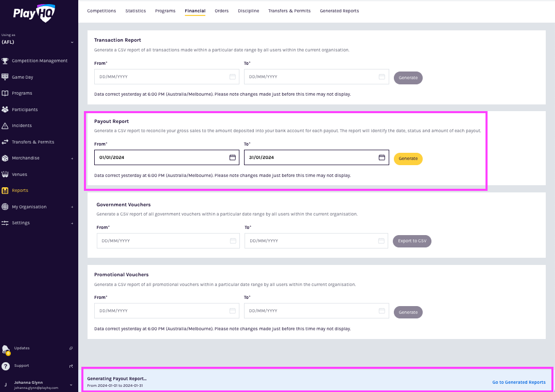Click the Programs book icon
Screen dimensions: 555x392
(5, 93)
